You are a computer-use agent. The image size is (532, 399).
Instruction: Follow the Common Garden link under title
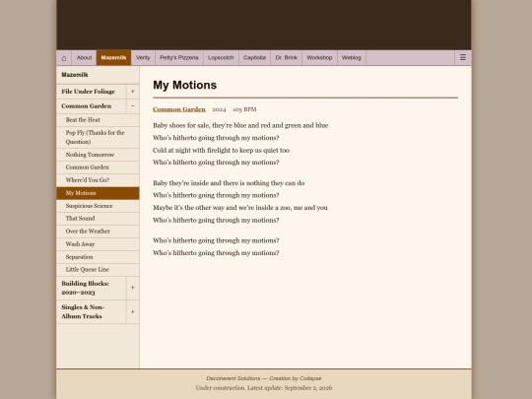tap(179, 109)
